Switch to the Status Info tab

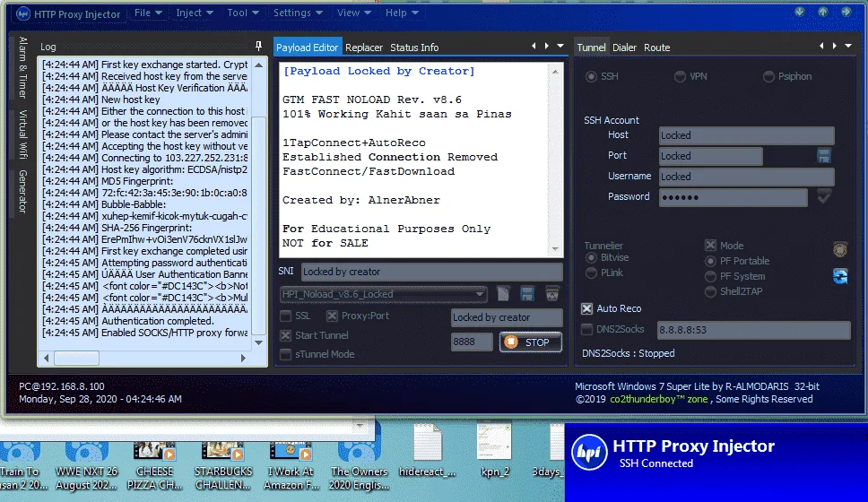[x=414, y=48]
